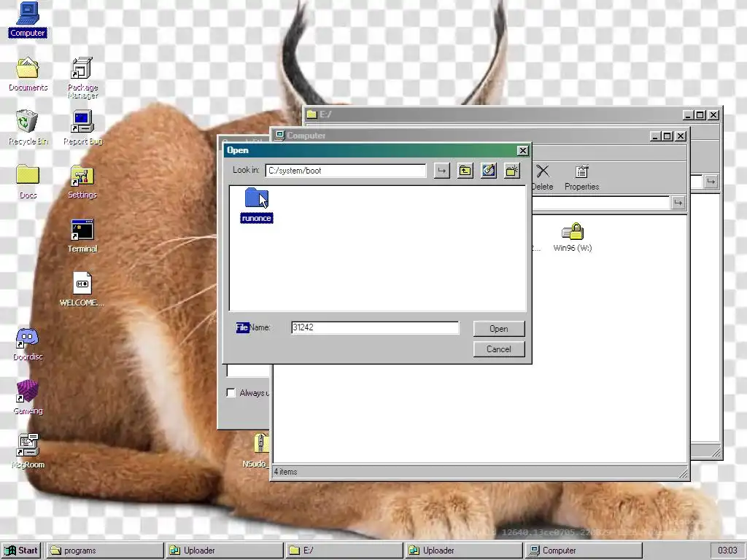Image resolution: width=747 pixels, height=560 pixels.
Task: Toggle the Always checkbox in background dialog
Action: click(x=231, y=393)
